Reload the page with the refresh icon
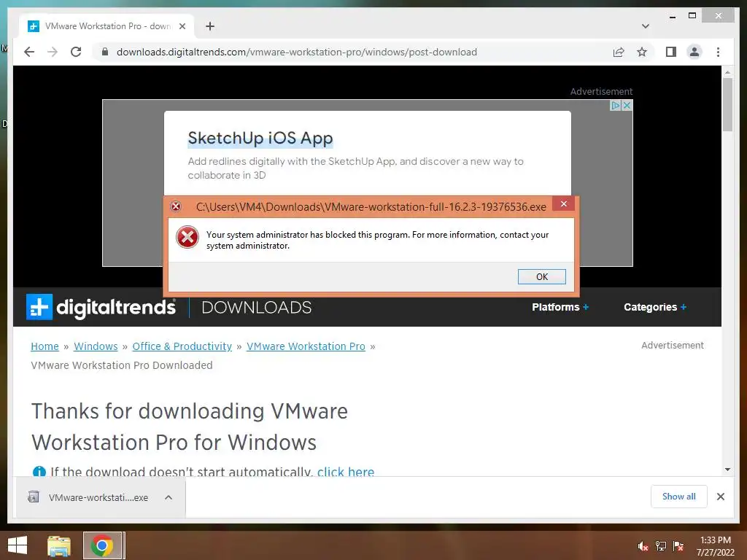Viewport: 747px width, 560px height. click(76, 52)
